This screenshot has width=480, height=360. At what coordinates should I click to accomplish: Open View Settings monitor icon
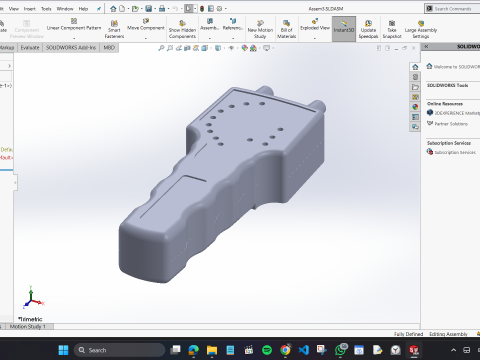point(266,48)
